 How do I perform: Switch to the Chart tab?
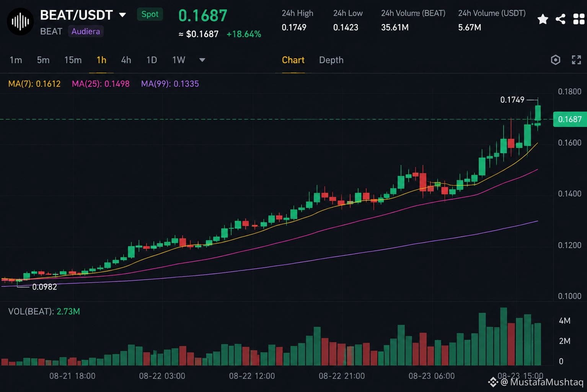click(293, 60)
